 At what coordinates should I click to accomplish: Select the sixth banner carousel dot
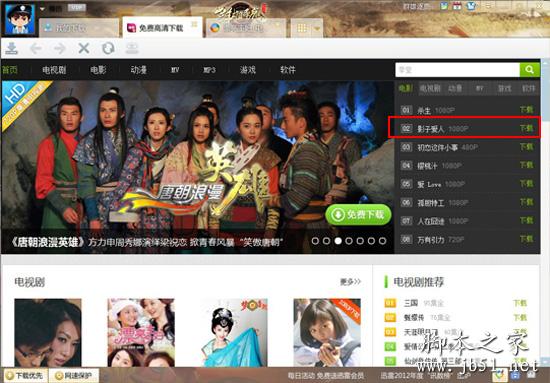coord(371,241)
